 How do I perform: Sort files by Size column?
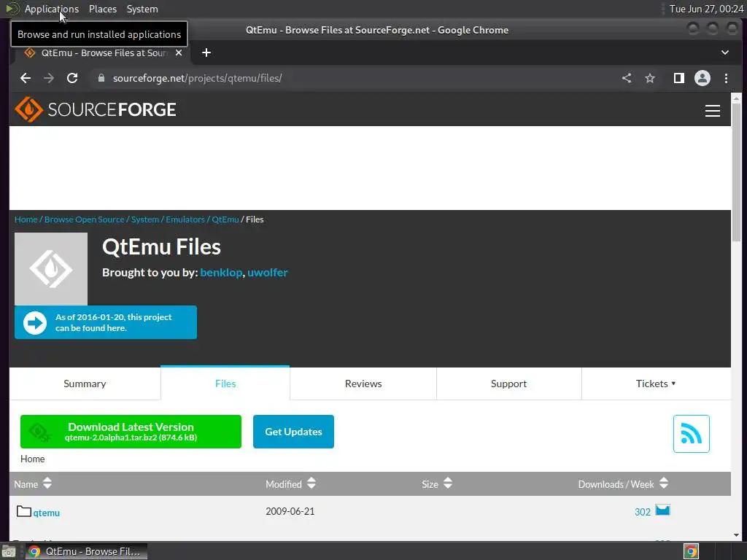coord(437,484)
